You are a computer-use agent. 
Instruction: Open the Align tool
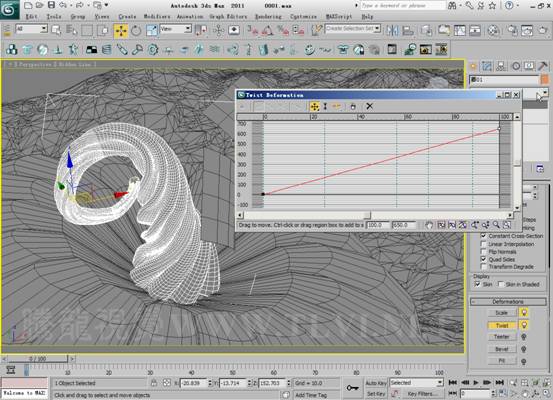(408, 31)
